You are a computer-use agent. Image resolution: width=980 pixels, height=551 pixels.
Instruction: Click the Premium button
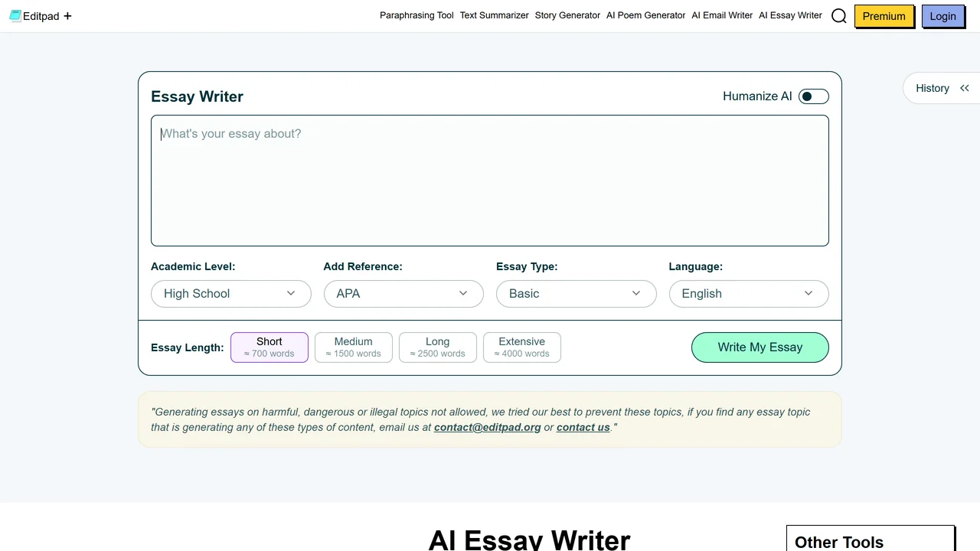pos(884,16)
